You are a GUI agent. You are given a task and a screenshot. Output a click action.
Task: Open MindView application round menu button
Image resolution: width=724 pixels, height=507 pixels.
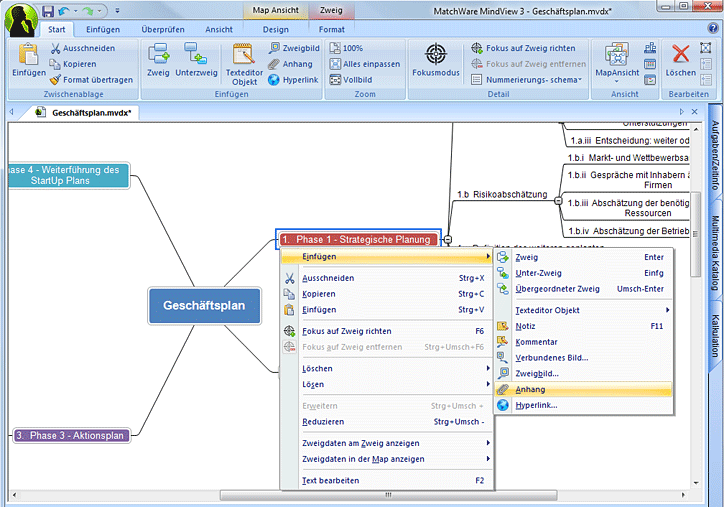(x=21, y=20)
